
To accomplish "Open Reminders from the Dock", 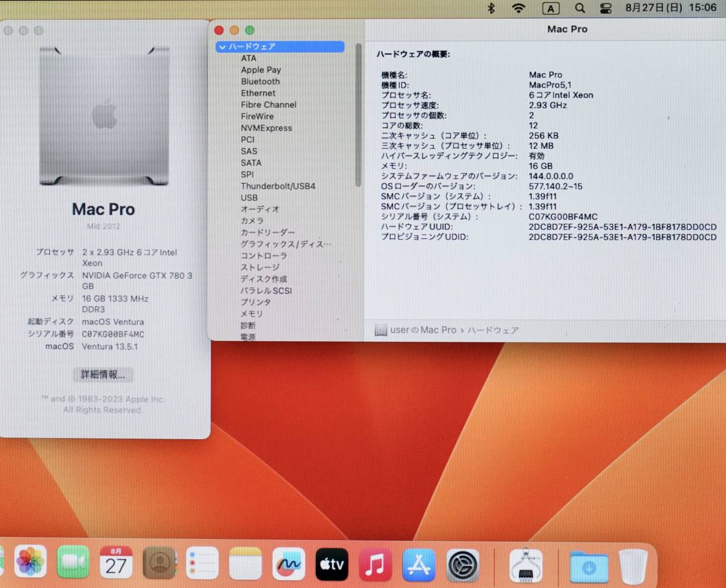I will tap(202, 563).
